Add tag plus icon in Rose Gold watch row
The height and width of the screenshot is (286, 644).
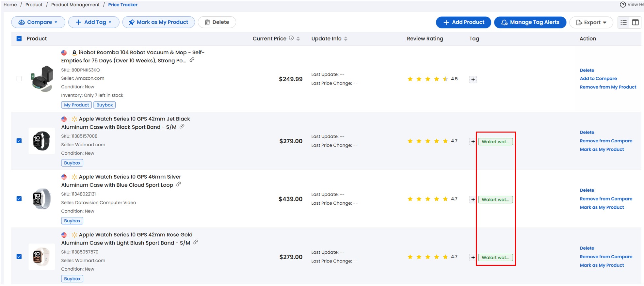[x=473, y=258]
